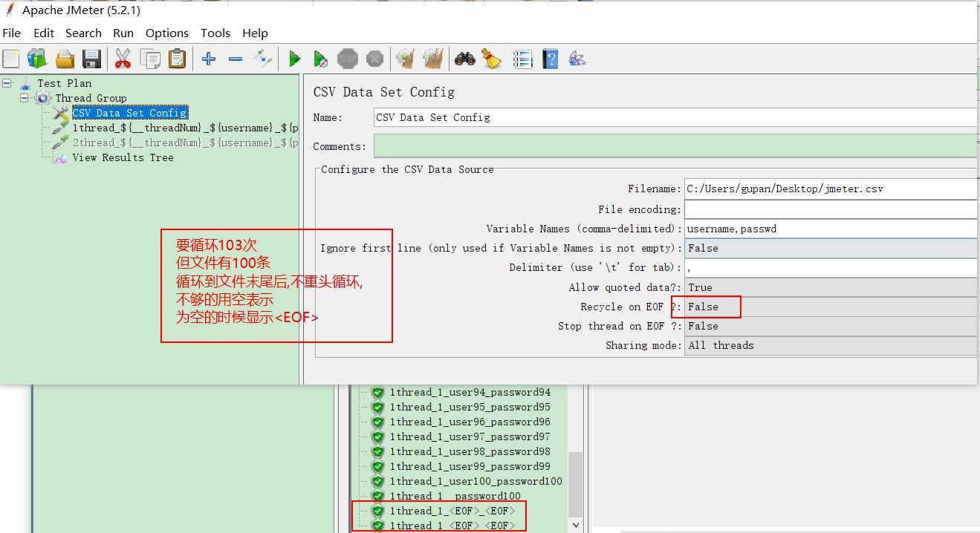Click the Delimiter input field
Image resolution: width=980 pixels, height=533 pixels.
coord(830,267)
